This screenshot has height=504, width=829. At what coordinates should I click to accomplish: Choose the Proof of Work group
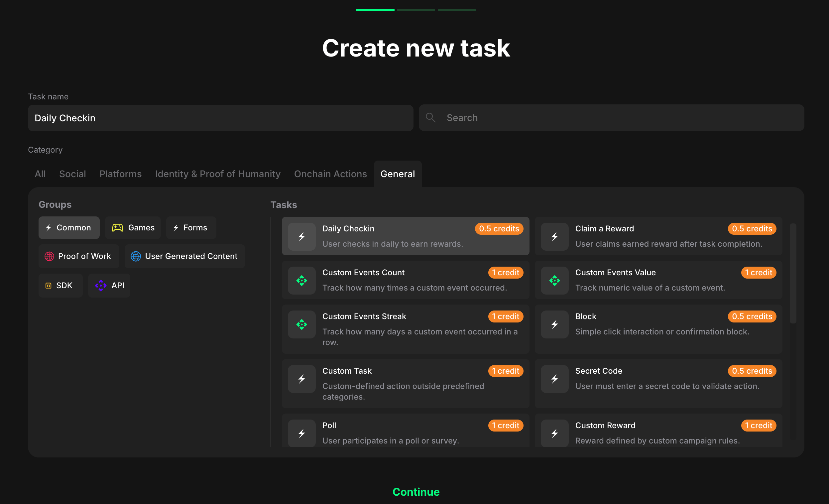(79, 256)
